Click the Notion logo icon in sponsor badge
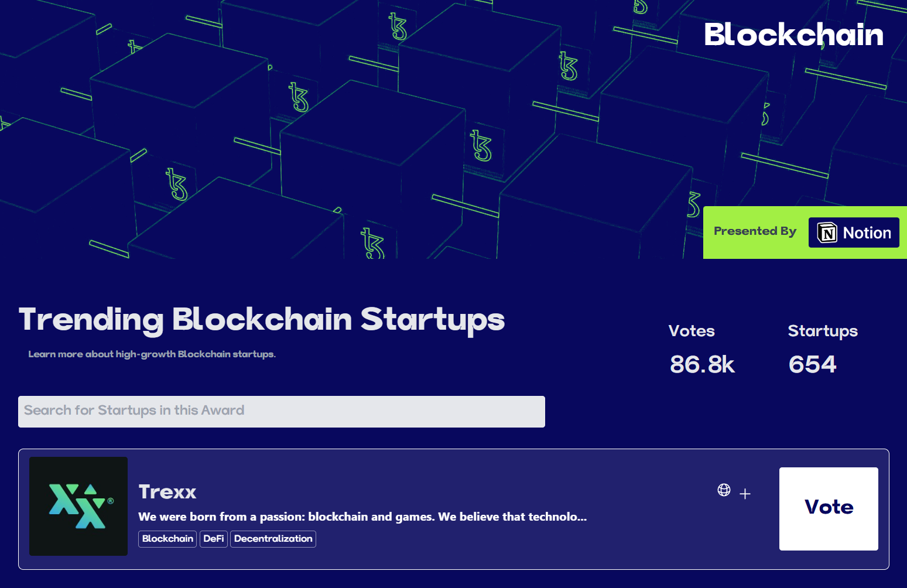 [x=827, y=233]
